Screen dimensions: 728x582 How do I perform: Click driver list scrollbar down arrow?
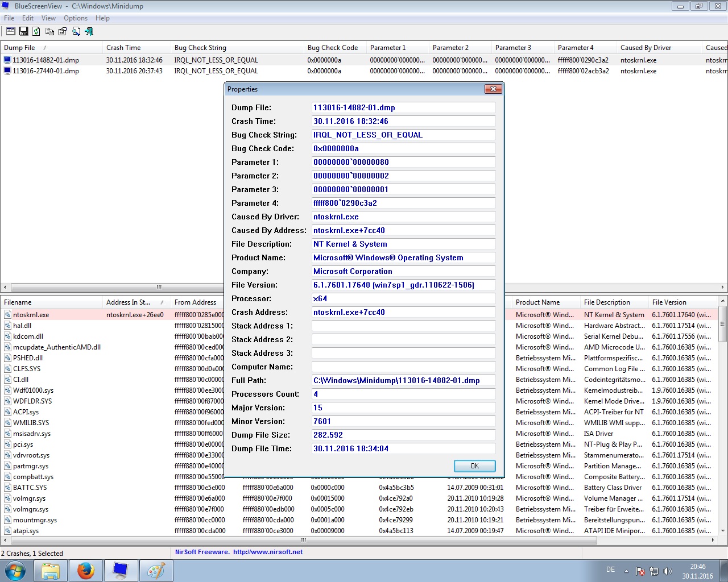point(723,531)
